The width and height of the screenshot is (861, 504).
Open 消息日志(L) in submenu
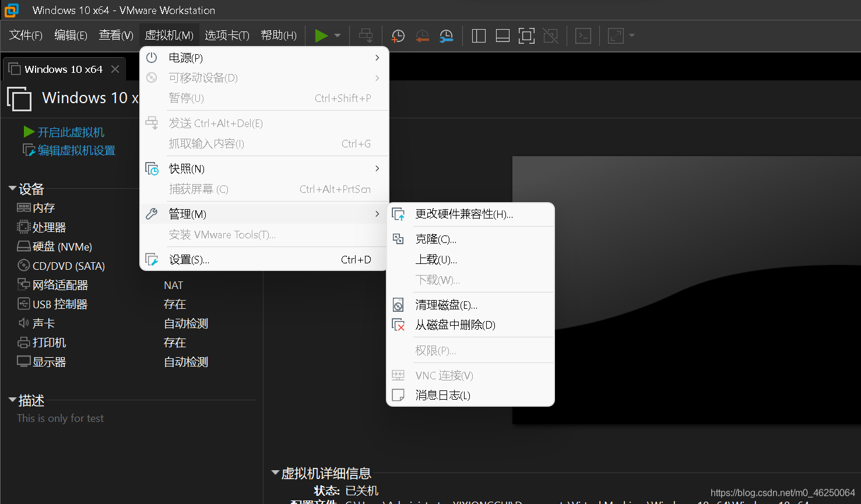[470, 395]
